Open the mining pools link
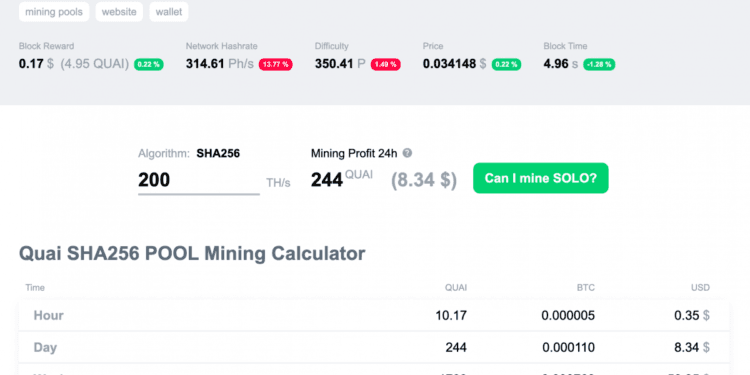This screenshot has height=375, width=750. 54,12
